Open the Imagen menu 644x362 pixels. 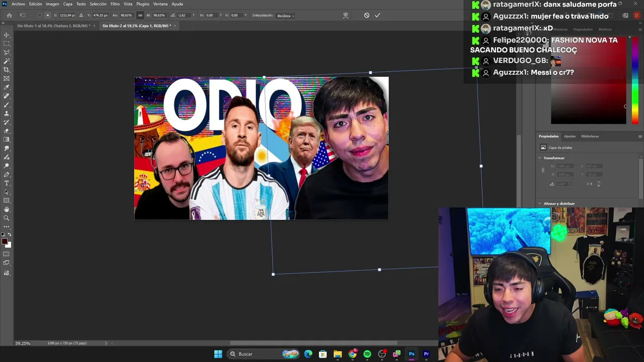[x=53, y=4]
